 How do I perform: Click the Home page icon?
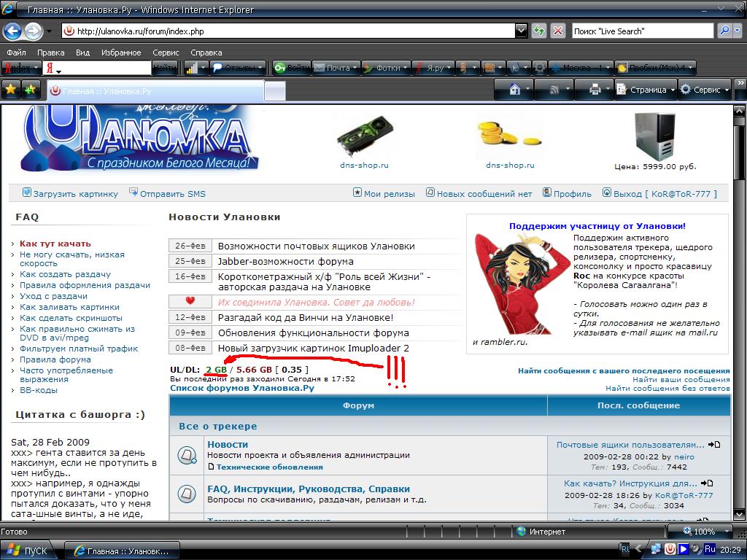pos(515,90)
